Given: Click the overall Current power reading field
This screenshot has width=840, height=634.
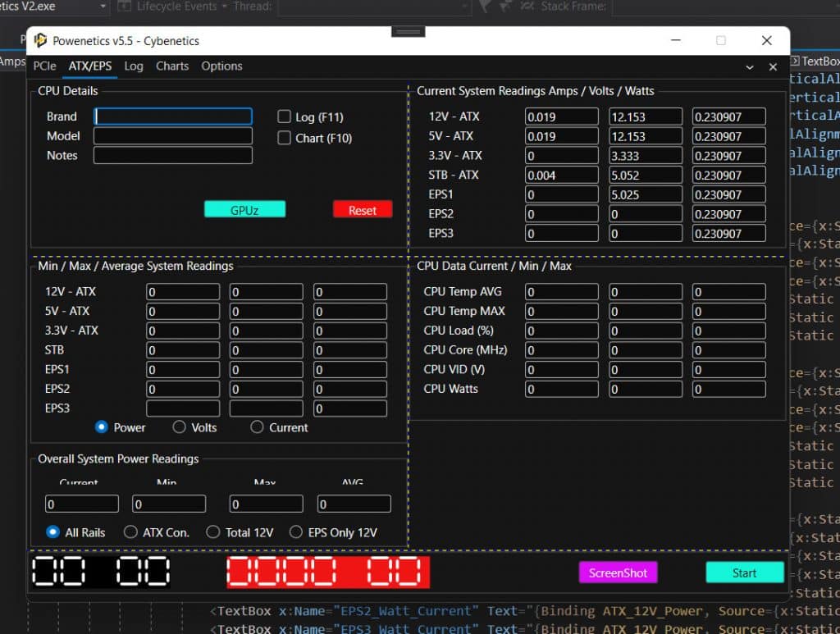Looking at the screenshot, I should [x=82, y=504].
